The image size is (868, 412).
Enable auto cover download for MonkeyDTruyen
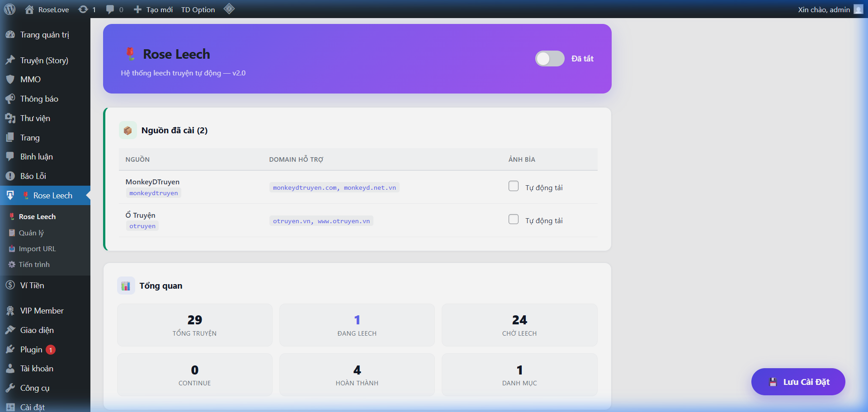(514, 186)
